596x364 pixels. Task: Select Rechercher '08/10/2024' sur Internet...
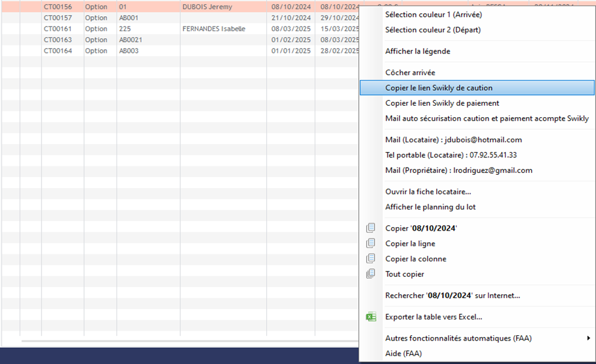click(x=452, y=296)
